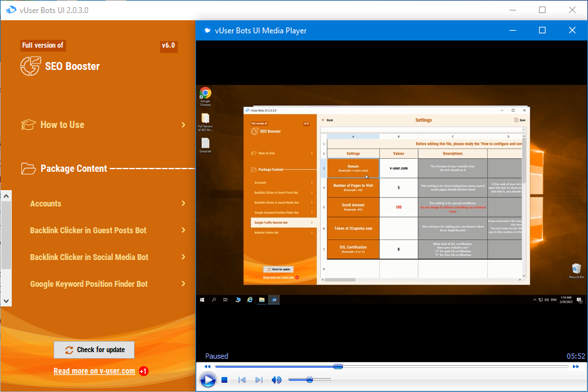588x392 pixels.
Task: Click the package list scrollbar thumb
Action: [x=6, y=235]
